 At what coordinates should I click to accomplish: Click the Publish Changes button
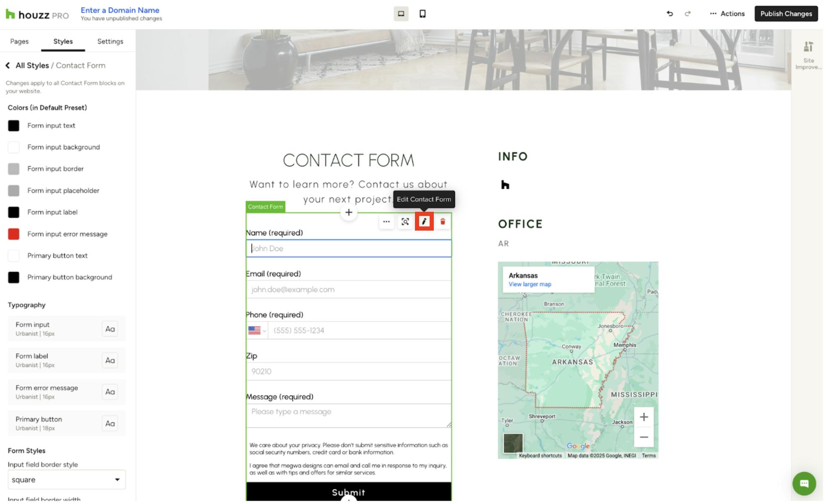(x=786, y=13)
